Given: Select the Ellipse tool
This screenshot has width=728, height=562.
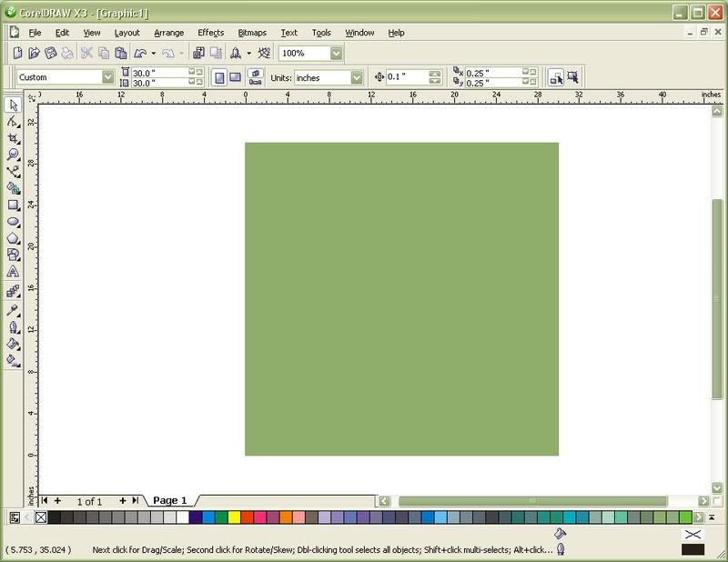Looking at the screenshot, I should (14, 221).
